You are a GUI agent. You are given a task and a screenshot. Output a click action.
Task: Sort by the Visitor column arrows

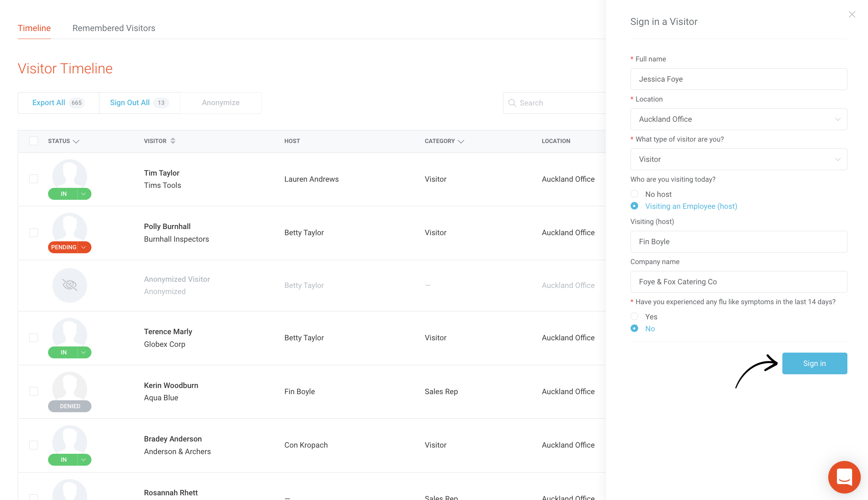[173, 141]
